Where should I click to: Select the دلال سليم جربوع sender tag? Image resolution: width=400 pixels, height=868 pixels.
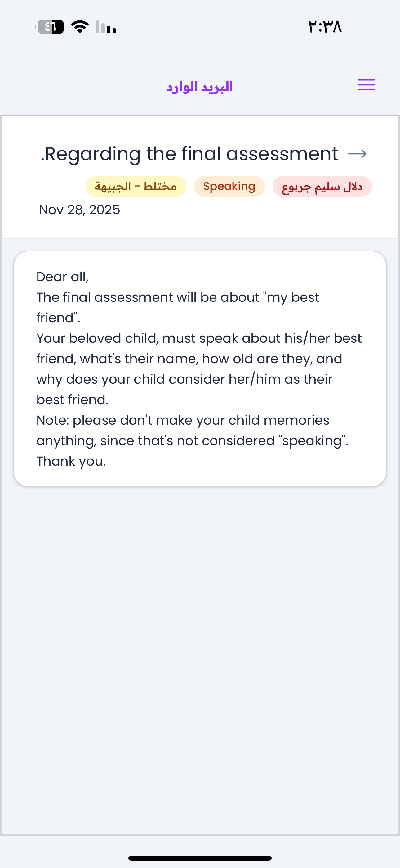click(322, 186)
